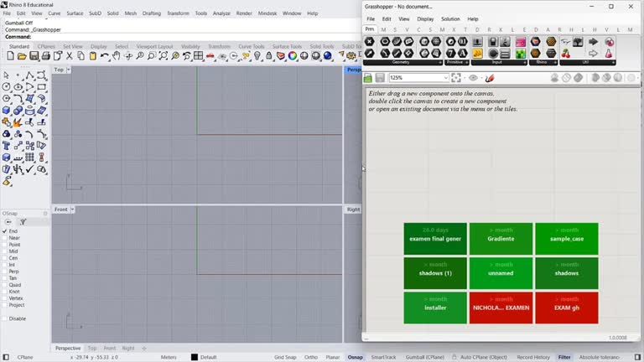Screen dimensions: 644x362
Task: Select the Rhino pointer arrow tool
Action: tap(7, 75)
